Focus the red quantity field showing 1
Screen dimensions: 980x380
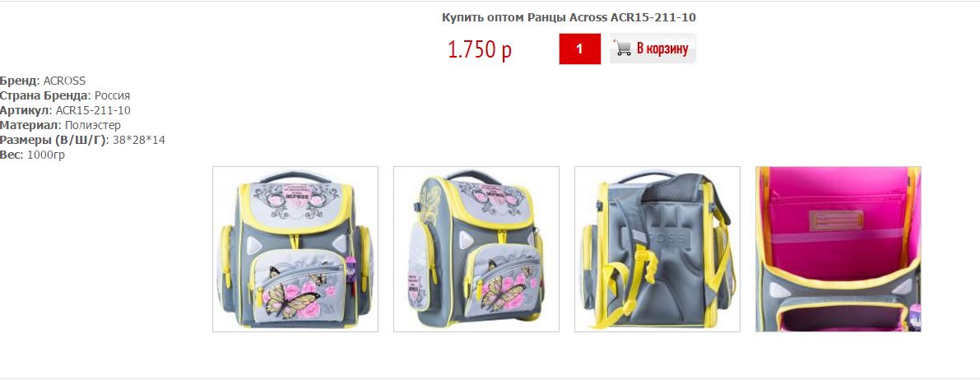pos(579,49)
